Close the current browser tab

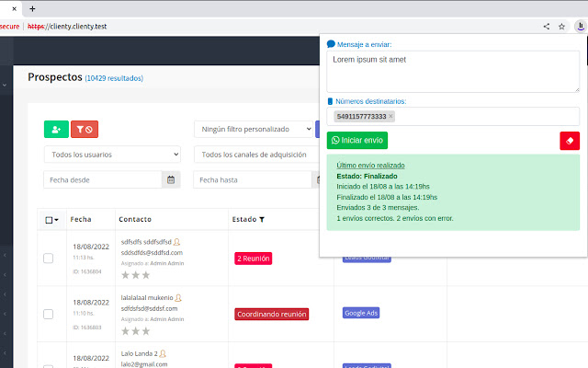click(15, 8)
